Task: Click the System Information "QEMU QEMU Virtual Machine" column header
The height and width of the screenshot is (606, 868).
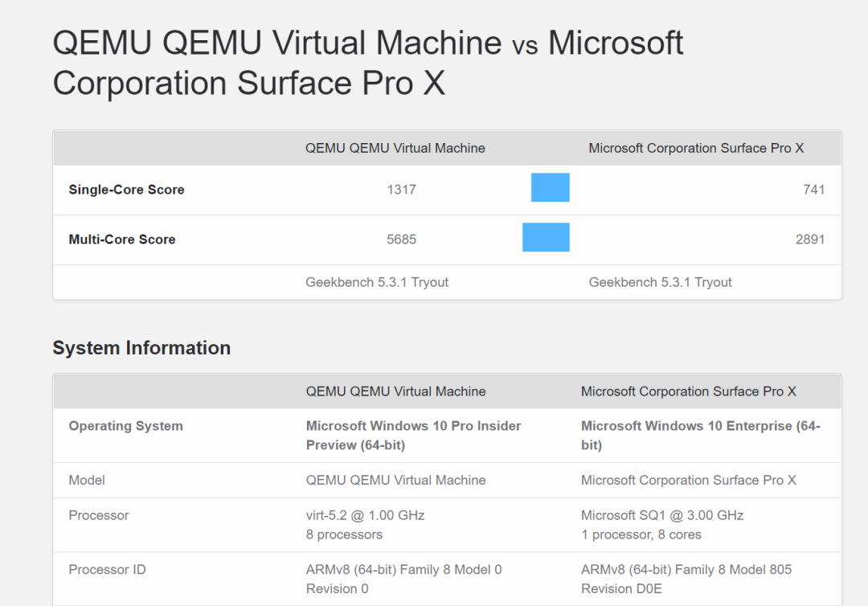Action: 395,391
